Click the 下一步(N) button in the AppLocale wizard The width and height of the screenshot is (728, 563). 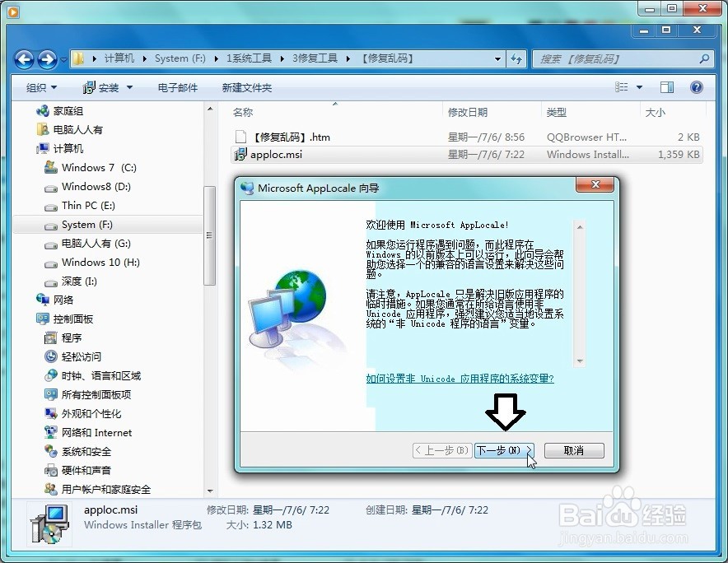[504, 450]
